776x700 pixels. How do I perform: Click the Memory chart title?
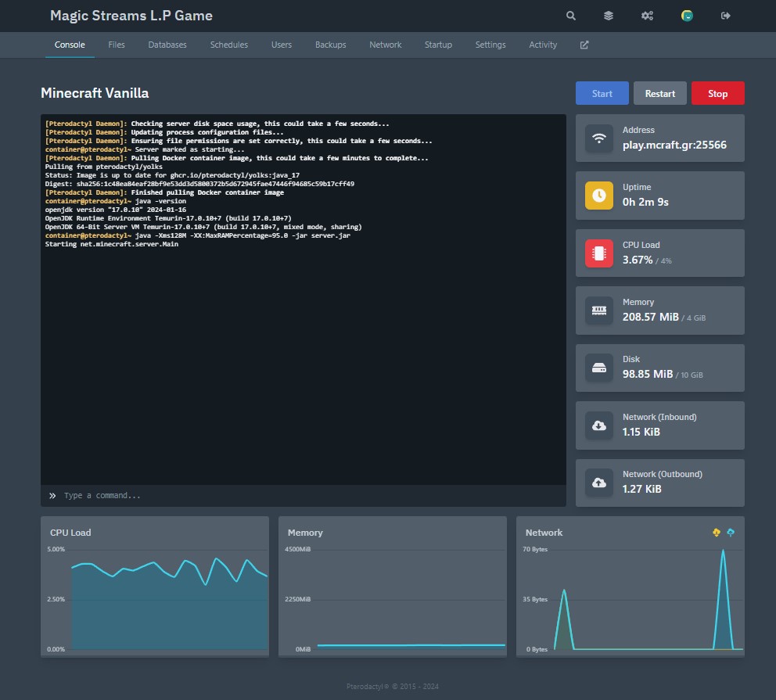tap(305, 533)
